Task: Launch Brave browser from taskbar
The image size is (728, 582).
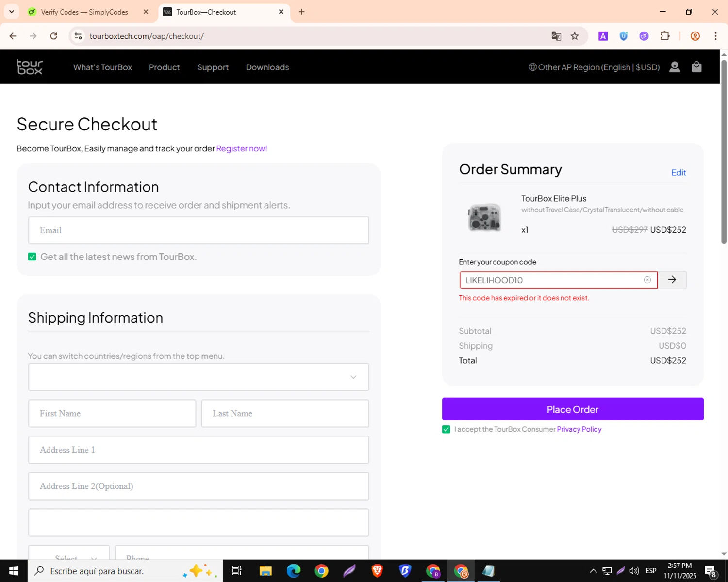Action: point(377,571)
